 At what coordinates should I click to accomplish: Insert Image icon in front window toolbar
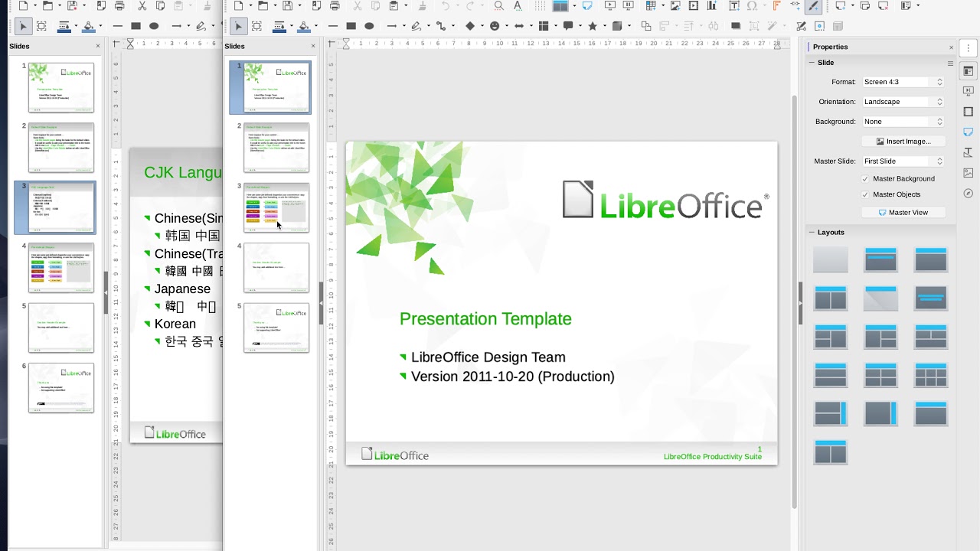click(675, 5)
